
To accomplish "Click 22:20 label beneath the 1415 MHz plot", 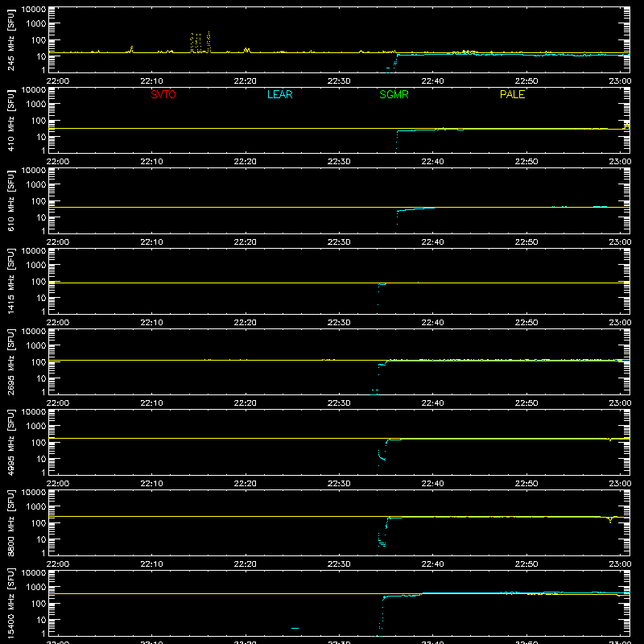I will coord(246,323).
